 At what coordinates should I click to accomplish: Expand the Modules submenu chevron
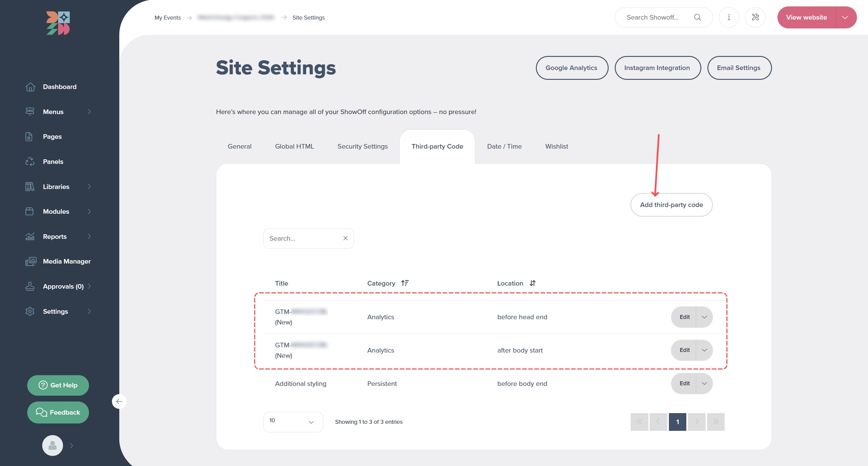tap(89, 211)
